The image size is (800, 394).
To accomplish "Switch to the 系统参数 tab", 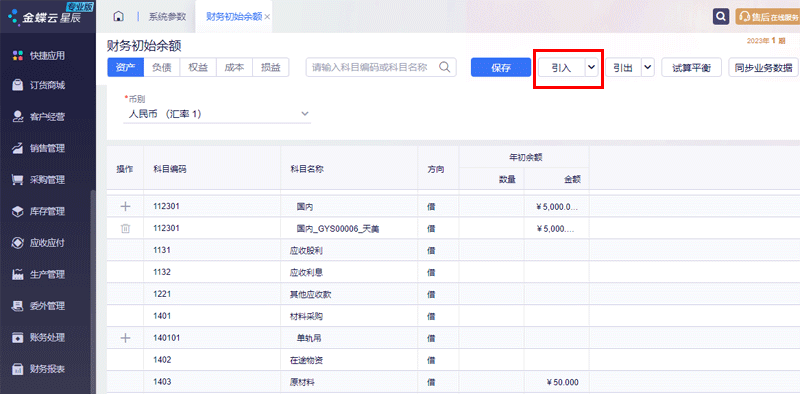I will pyautogui.click(x=167, y=16).
